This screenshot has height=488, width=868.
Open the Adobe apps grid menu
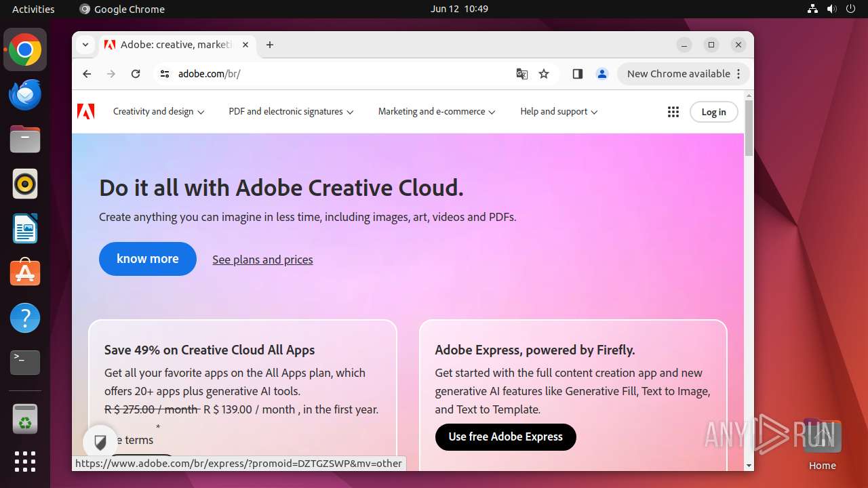coord(673,112)
